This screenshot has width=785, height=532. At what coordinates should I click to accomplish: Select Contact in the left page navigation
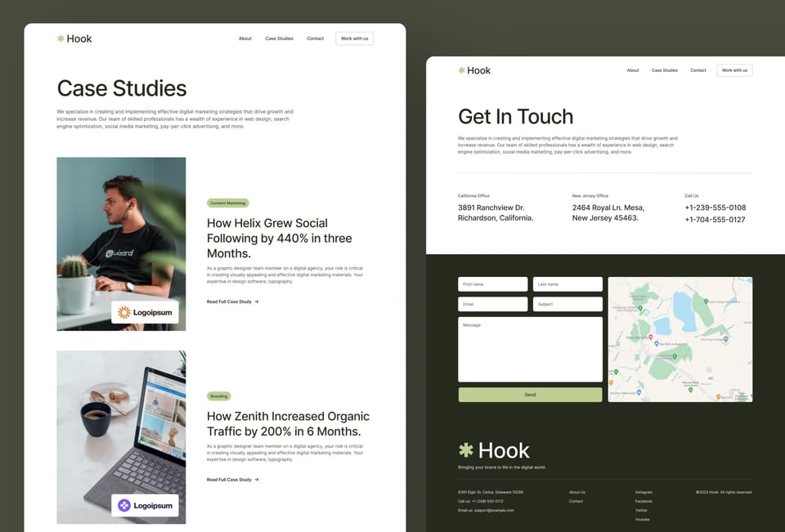tap(316, 38)
